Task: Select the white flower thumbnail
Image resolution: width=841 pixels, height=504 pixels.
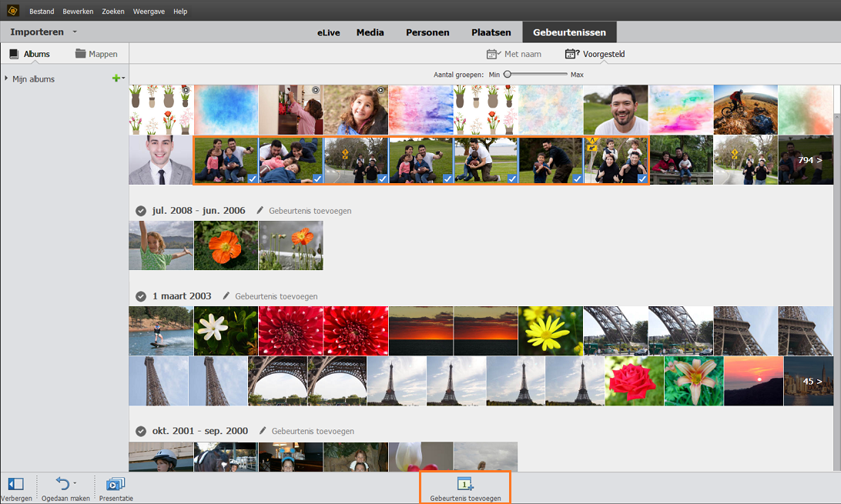Action: click(226, 330)
